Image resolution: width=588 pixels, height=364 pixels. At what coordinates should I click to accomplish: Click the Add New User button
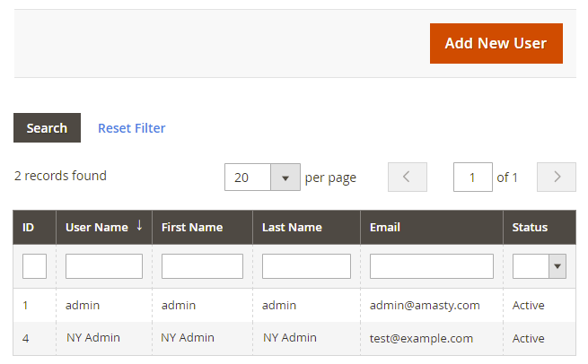click(496, 43)
